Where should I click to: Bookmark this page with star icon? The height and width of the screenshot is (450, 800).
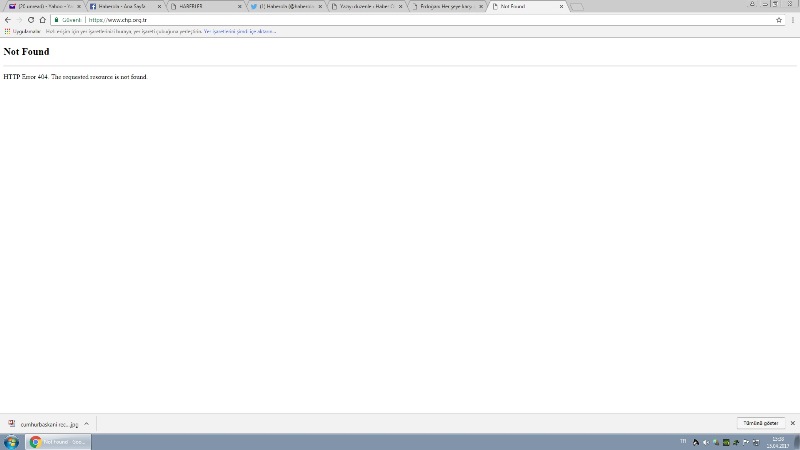[x=779, y=20]
